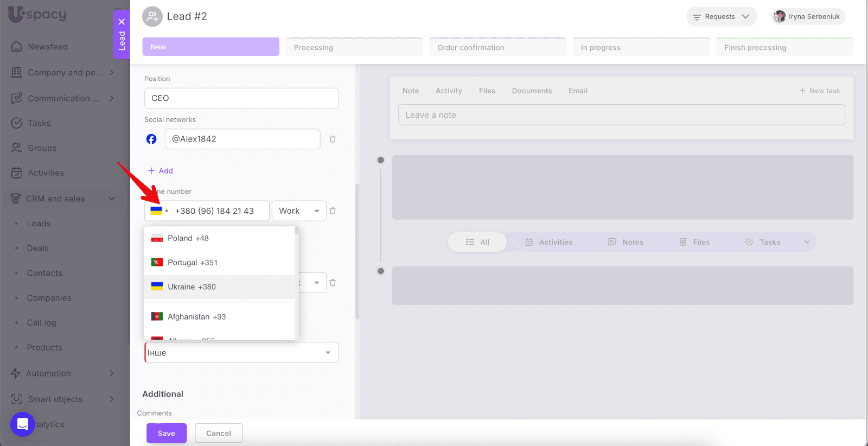
Task: Open the Work phone type dropdown
Action: click(x=299, y=211)
